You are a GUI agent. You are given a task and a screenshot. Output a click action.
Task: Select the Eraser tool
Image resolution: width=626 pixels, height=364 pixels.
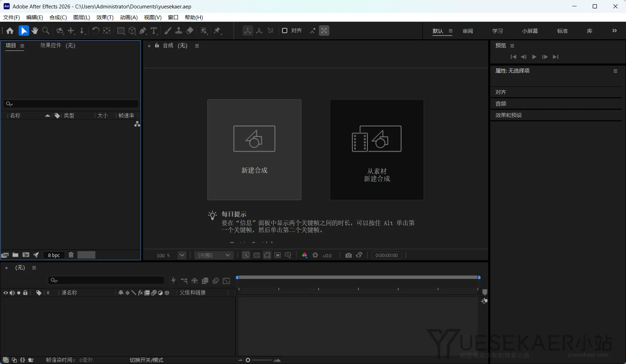pyautogui.click(x=190, y=31)
